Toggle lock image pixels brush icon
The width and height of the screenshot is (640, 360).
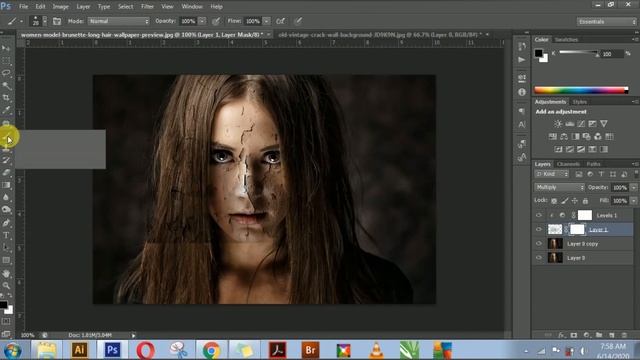pos(564,201)
